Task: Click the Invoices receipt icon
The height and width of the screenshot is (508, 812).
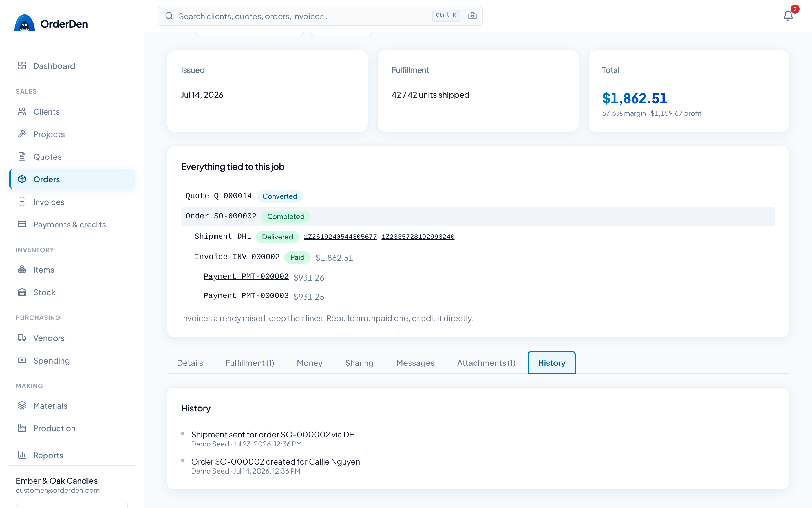Action: pyautogui.click(x=22, y=202)
